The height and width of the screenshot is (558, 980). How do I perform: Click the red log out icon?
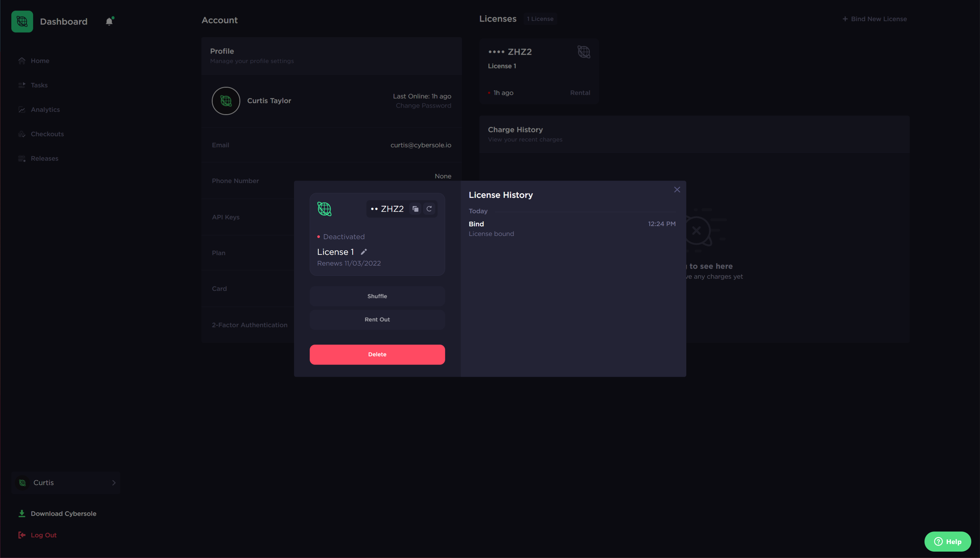pos(22,535)
